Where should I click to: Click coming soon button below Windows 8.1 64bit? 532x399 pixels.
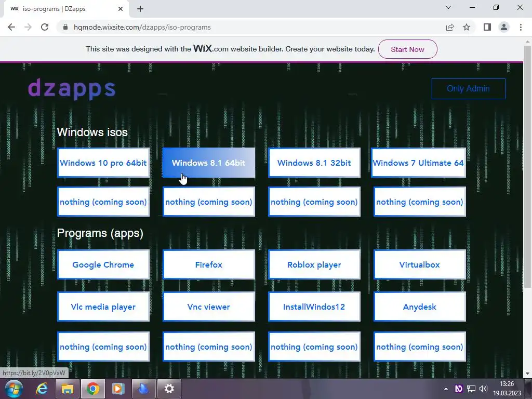click(209, 202)
